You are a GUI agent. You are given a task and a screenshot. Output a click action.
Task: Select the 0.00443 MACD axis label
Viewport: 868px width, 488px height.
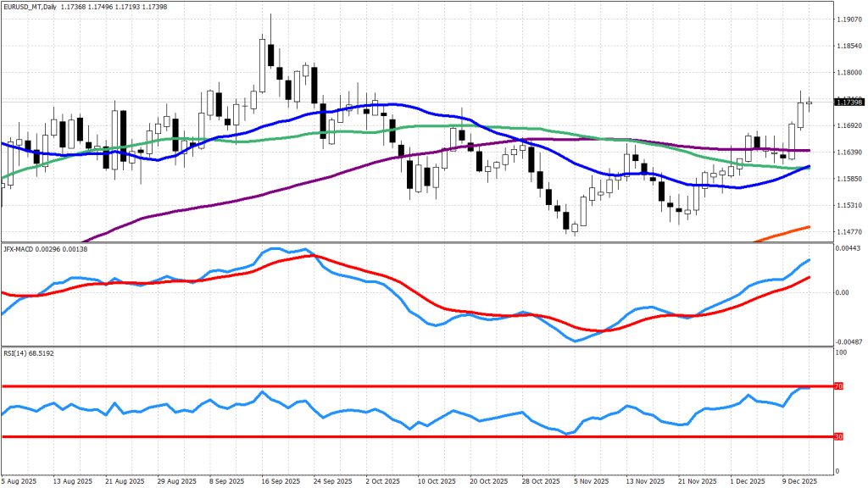coord(849,247)
